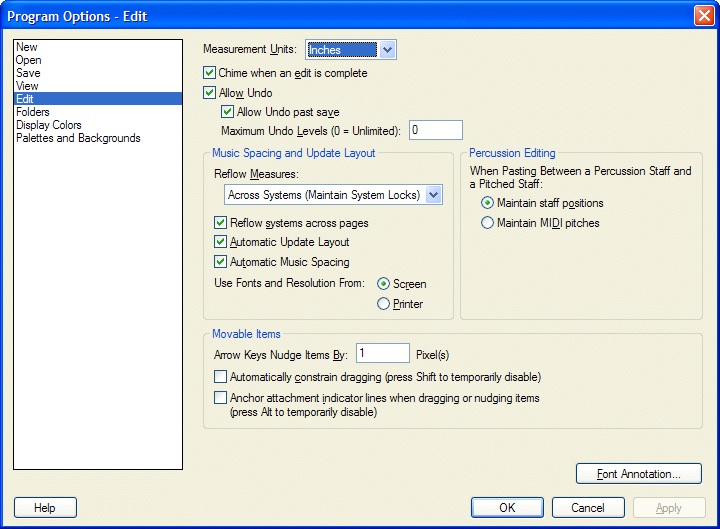Select Palettes and Backgrounds category
The height and width of the screenshot is (529, 720).
click(78, 138)
